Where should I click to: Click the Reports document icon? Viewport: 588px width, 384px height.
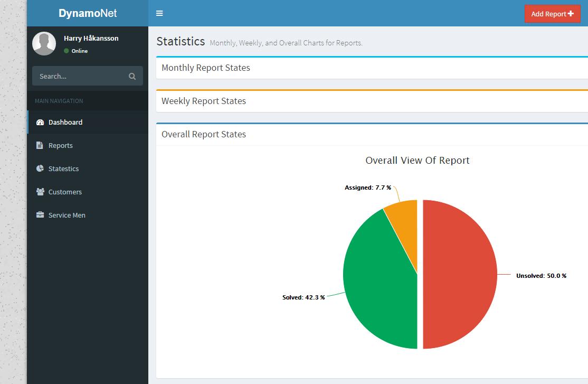coord(40,145)
